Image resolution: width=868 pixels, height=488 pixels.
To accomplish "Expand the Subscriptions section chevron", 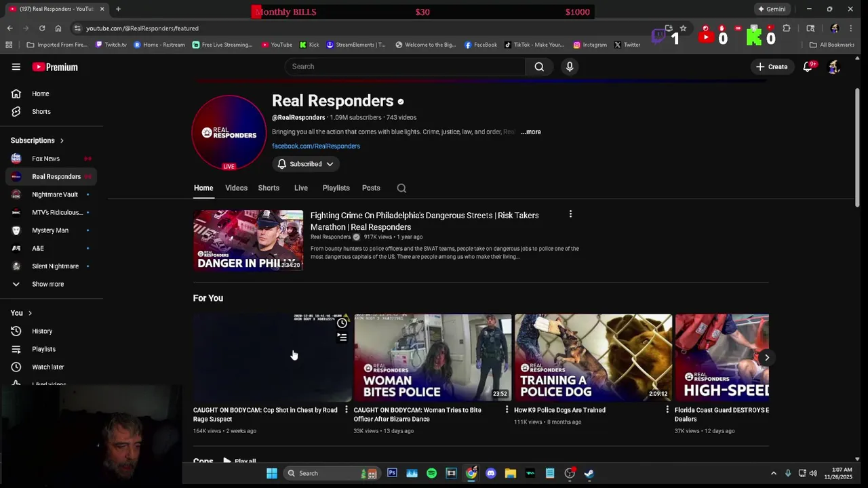I will 62,141.
